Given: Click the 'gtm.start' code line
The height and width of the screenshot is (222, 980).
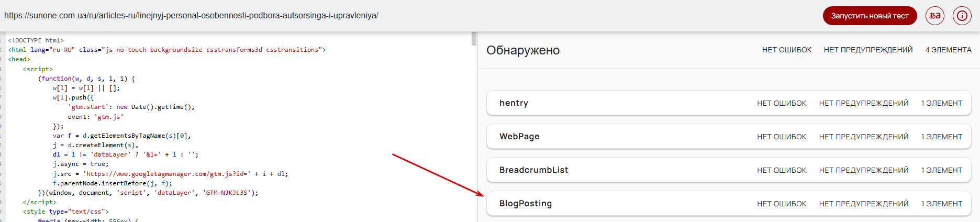Looking at the screenshot, I should coord(131,107).
